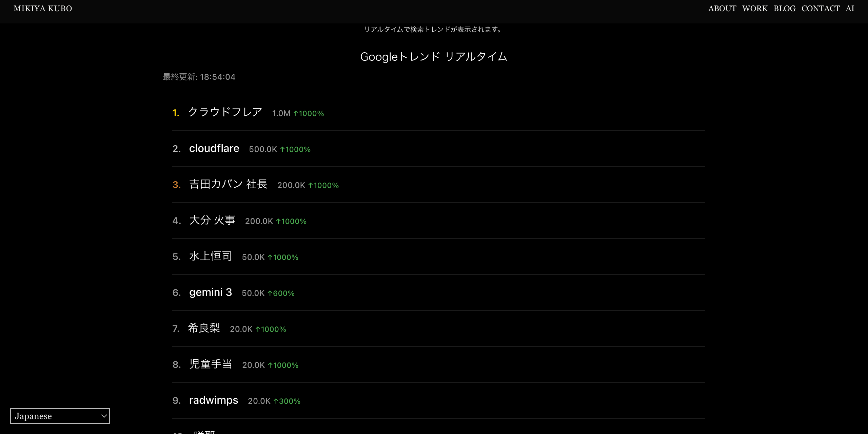Click the ↑300% growth next to radwimps
The width and height of the screenshot is (868, 434).
point(287,401)
